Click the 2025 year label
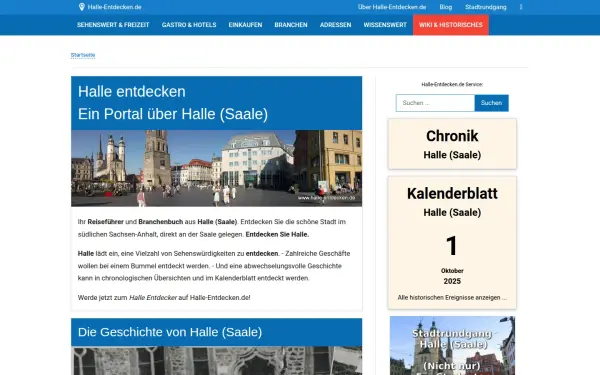This screenshot has width=600, height=375. tap(452, 281)
